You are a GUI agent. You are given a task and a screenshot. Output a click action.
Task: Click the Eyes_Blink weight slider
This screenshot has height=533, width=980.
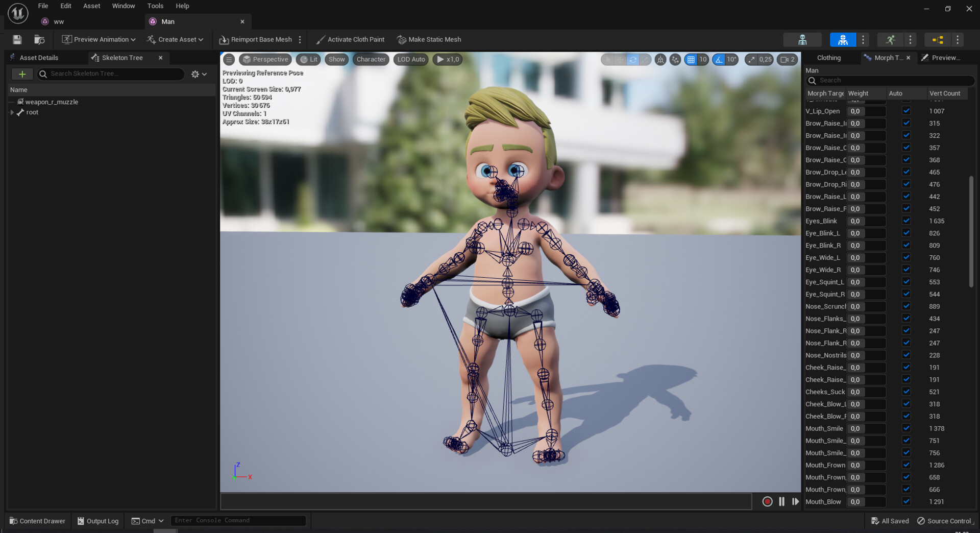tap(866, 221)
